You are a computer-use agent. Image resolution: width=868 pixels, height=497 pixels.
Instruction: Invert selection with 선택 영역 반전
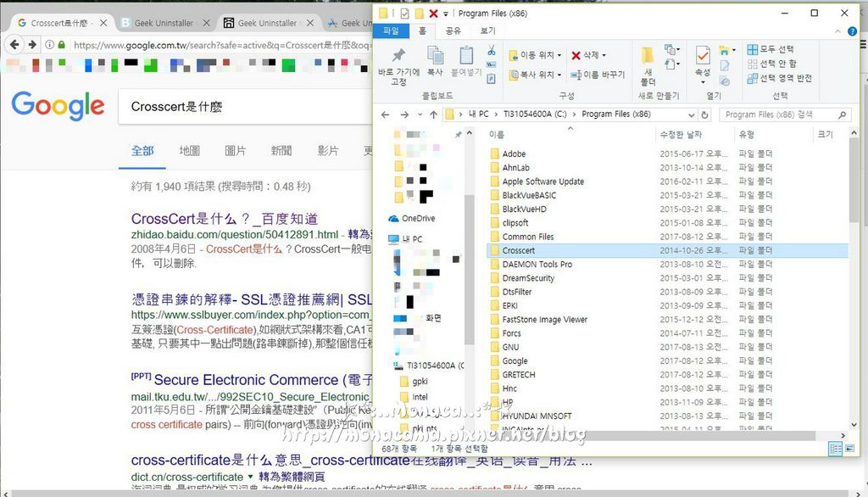point(780,78)
